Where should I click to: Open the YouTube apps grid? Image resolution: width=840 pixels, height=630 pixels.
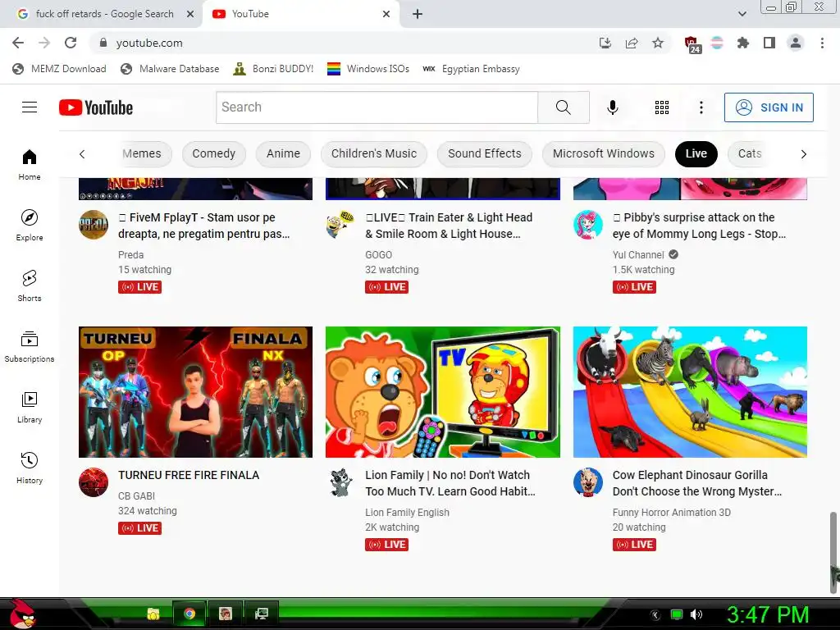pyautogui.click(x=662, y=107)
